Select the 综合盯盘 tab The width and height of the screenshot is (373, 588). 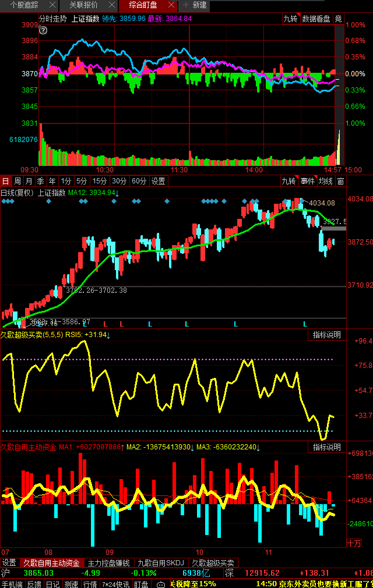(x=143, y=5)
